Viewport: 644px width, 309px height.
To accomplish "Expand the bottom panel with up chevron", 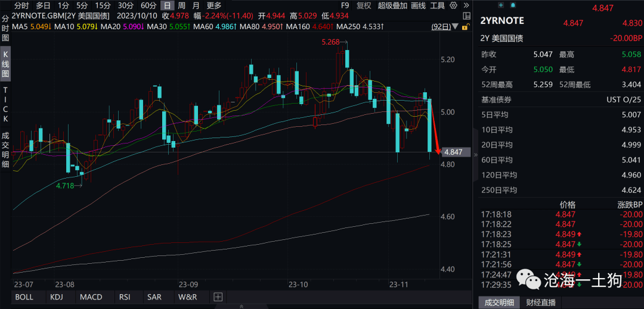I will [241, 305].
